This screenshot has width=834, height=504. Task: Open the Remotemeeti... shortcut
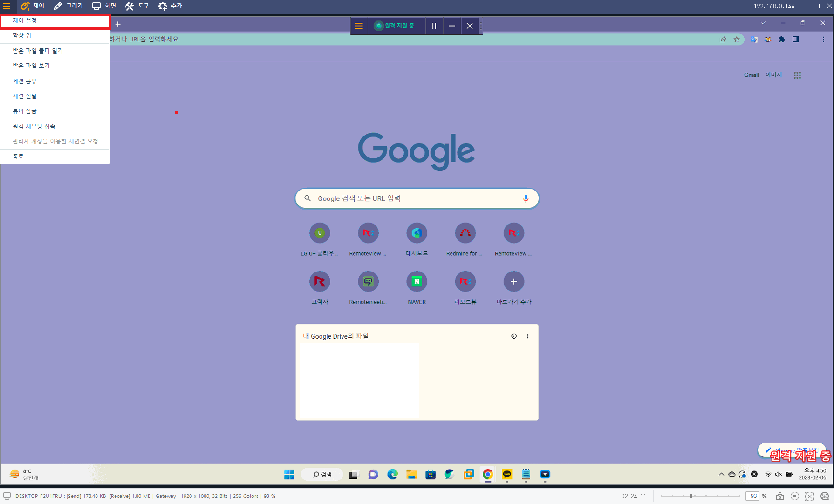(368, 289)
